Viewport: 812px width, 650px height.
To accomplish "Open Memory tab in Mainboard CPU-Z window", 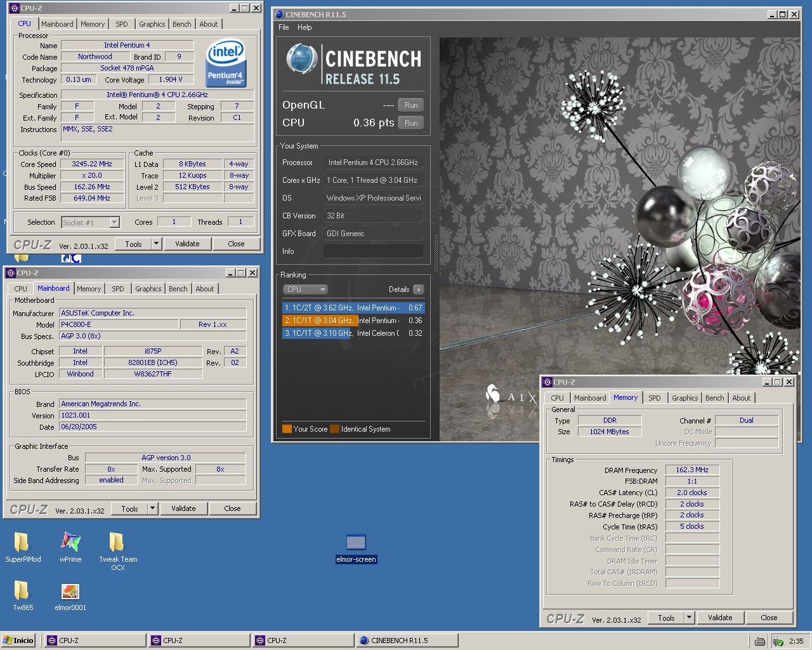I will click(89, 289).
